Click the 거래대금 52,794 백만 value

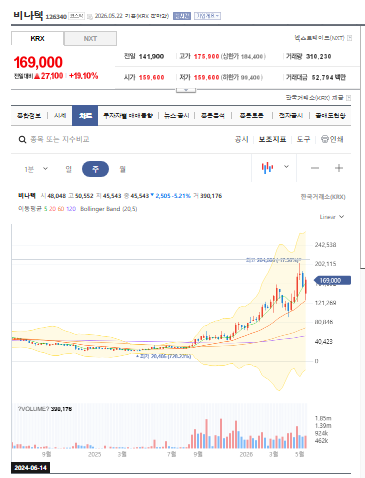[x=329, y=77]
